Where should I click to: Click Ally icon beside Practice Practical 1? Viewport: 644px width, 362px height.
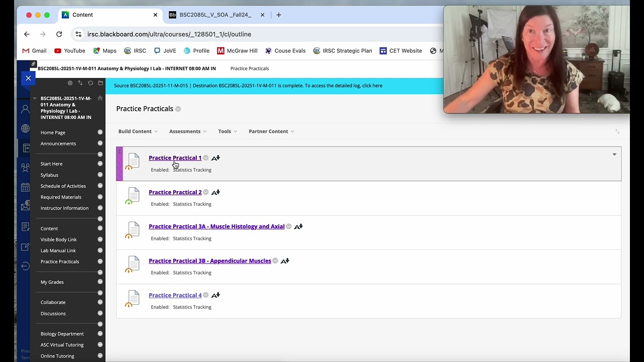coord(215,158)
